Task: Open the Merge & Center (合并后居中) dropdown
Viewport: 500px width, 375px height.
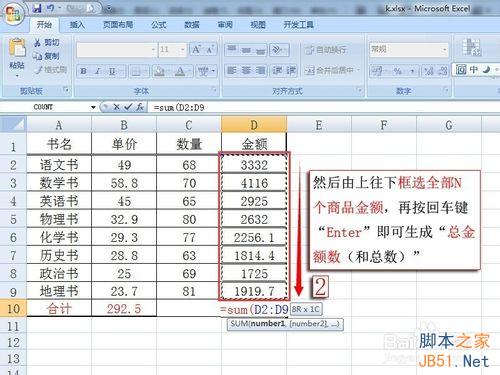Action: 359,70
